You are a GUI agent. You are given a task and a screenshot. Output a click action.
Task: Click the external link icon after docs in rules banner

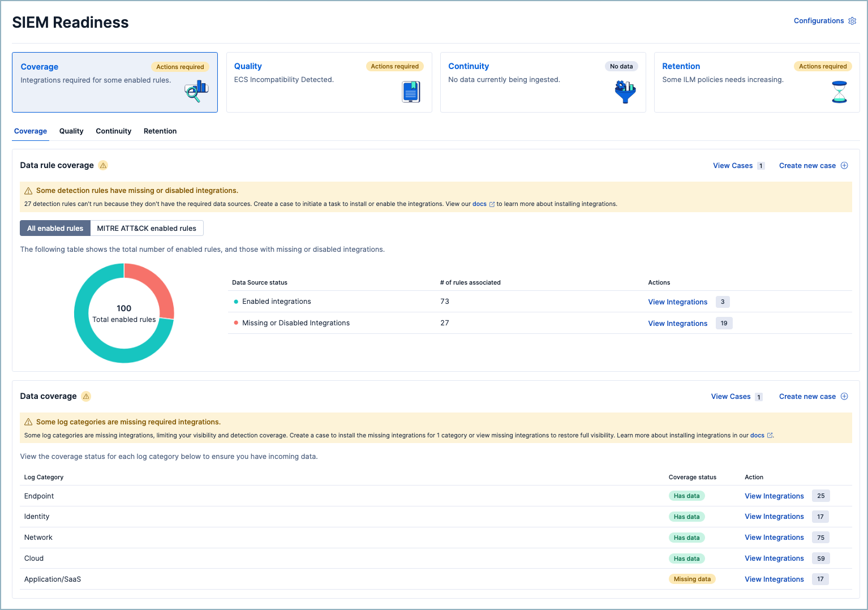[x=492, y=204]
